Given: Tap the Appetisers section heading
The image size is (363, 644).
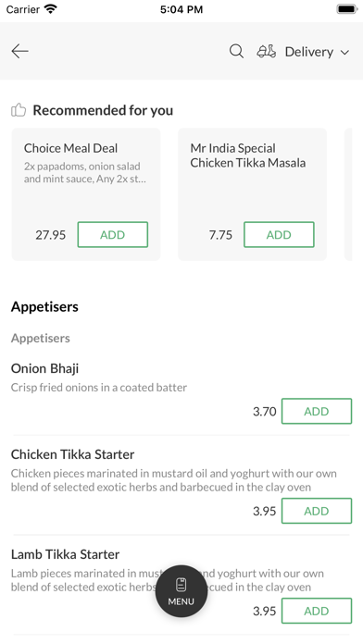Looking at the screenshot, I should [x=44, y=307].
